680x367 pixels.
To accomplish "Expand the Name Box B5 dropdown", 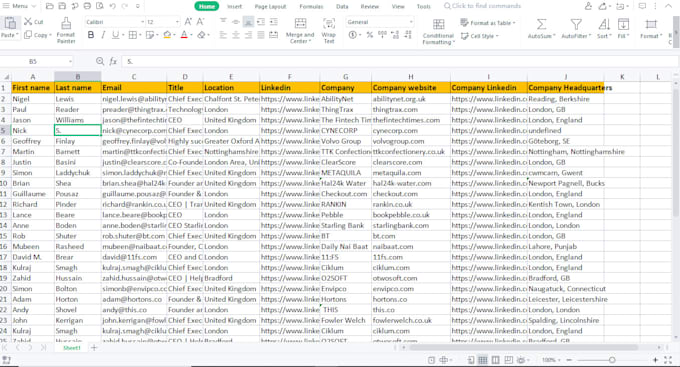I will click(70, 62).
